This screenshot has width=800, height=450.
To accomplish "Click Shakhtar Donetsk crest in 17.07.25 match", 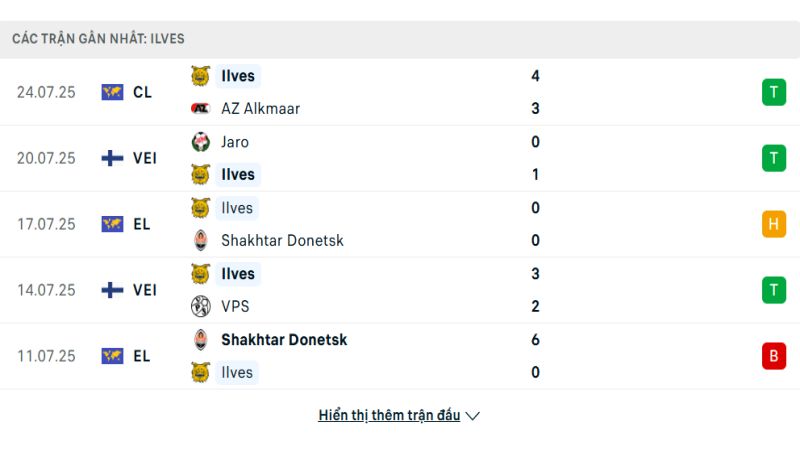I will click(201, 240).
